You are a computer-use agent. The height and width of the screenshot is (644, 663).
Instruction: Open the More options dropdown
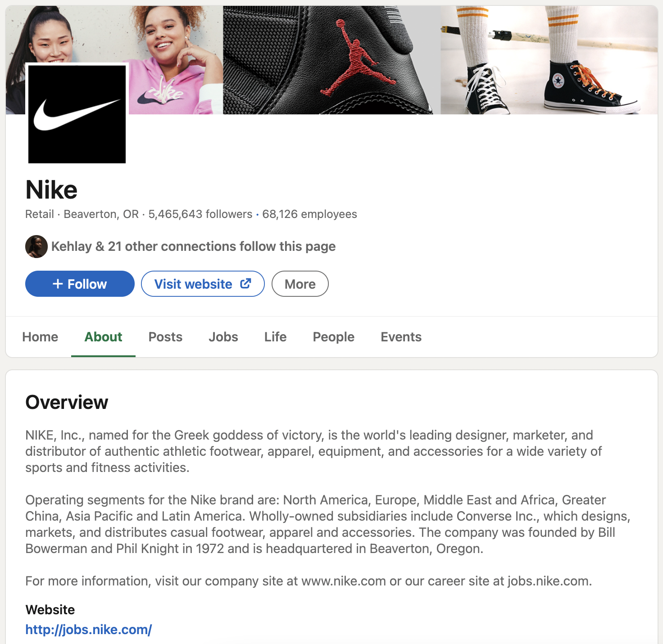point(300,284)
